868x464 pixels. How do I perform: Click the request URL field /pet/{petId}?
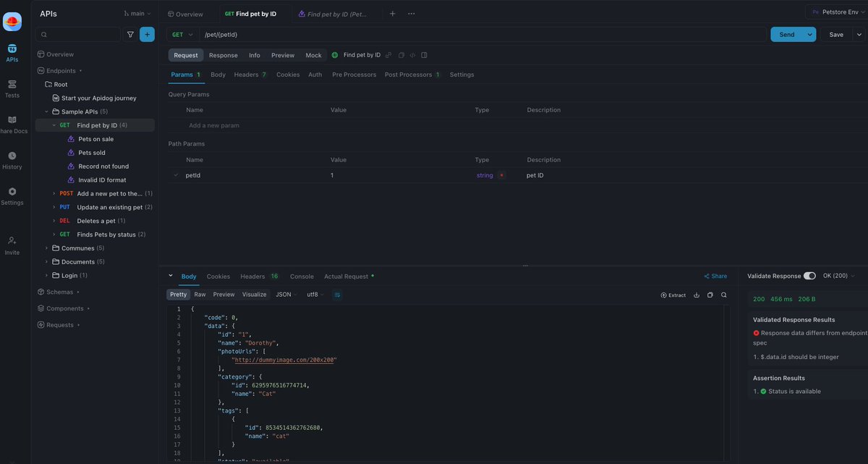(482, 34)
